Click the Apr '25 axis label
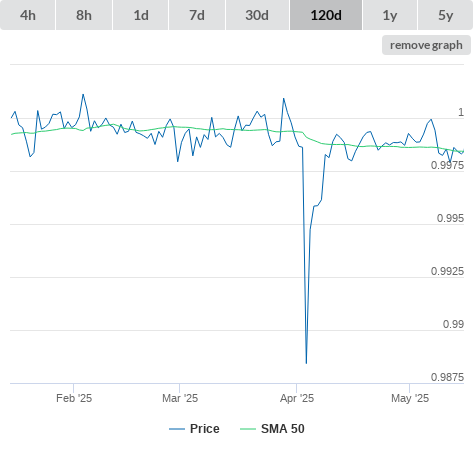This screenshot has width=474, height=455. 297,398
